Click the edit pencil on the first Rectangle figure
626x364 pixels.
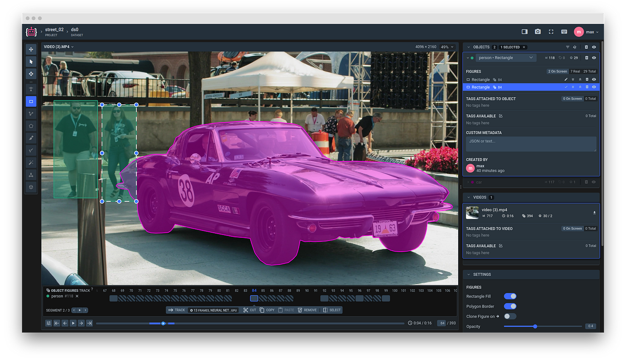[567, 79]
